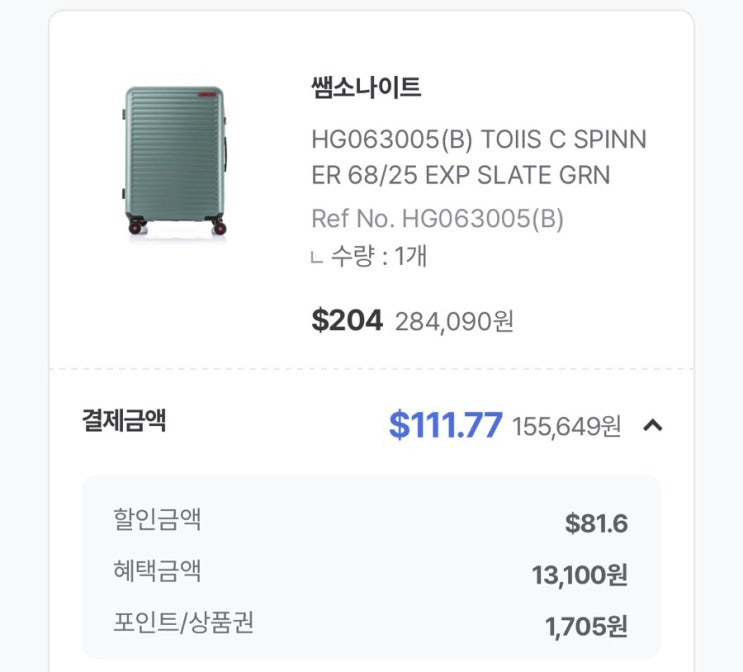Click the 155,649원 payment amount
The image size is (743, 672).
566,427
